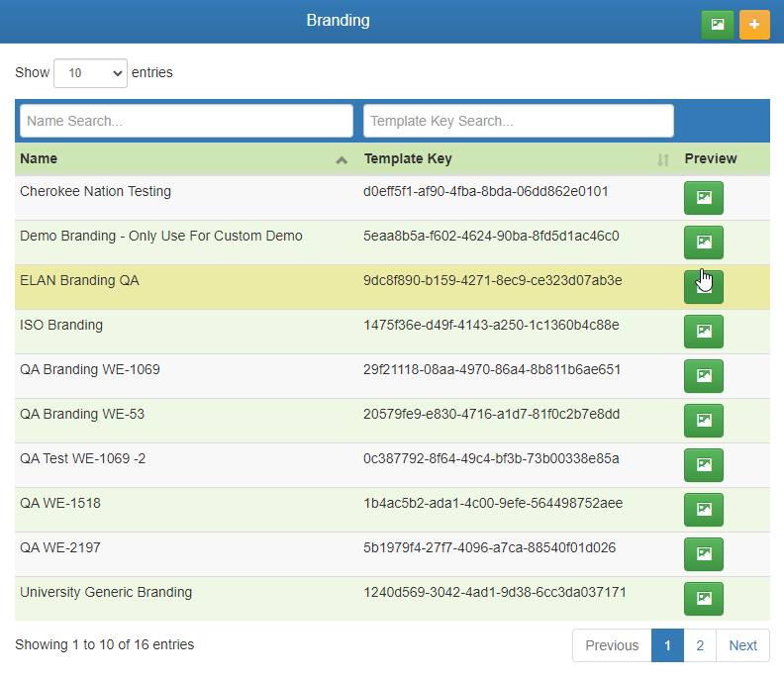Screen dimensions: 784x681
Task: Preview the Cherokee Nation Testing branding
Action: coord(703,198)
